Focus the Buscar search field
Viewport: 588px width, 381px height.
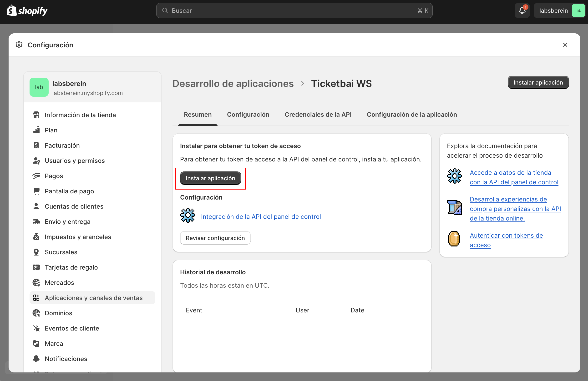click(x=294, y=11)
